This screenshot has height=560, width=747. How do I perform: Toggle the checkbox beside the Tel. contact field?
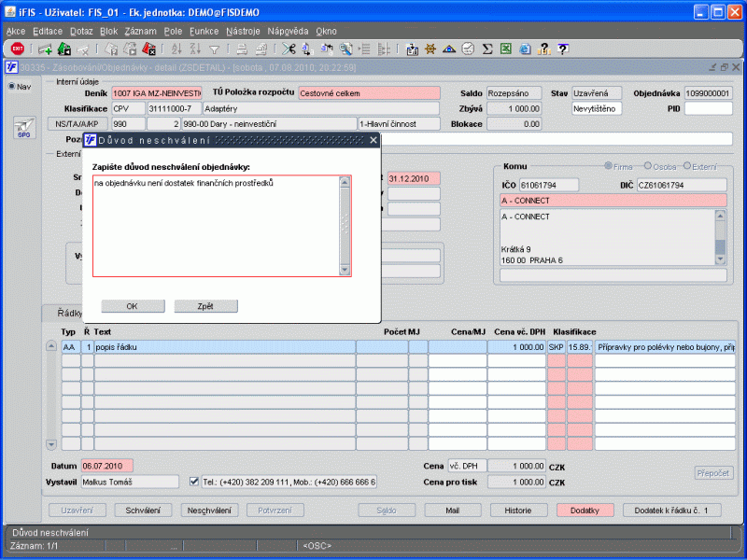pyautogui.click(x=194, y=482)
